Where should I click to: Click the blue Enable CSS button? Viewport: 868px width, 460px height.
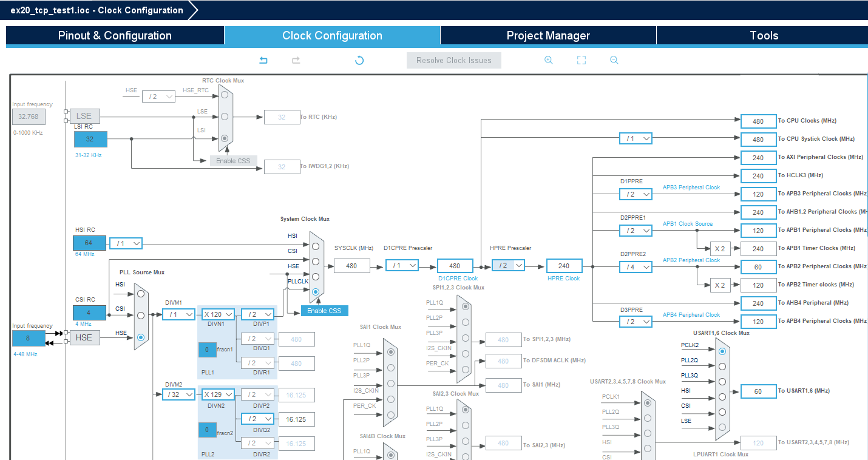tap(325, 311)
